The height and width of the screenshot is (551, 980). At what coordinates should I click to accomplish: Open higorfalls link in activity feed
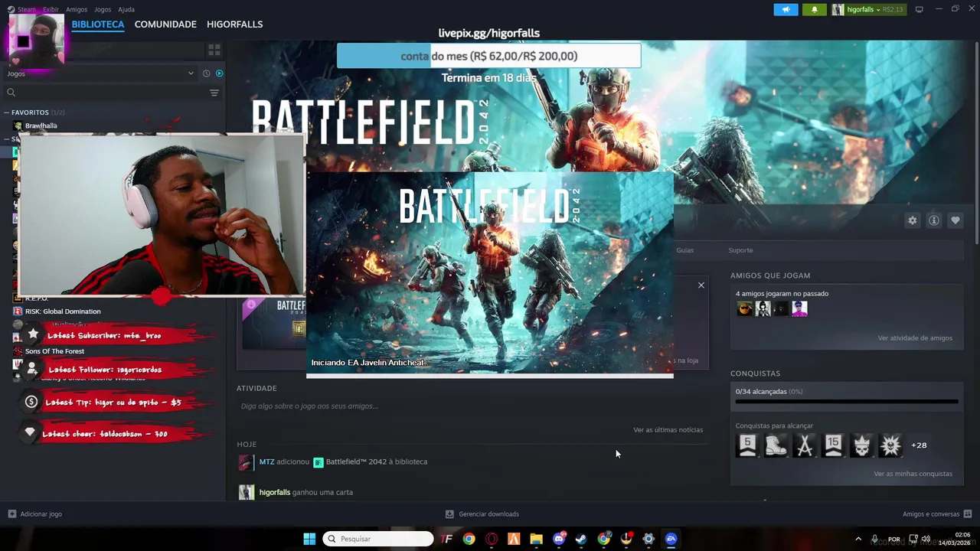[275, 493]
